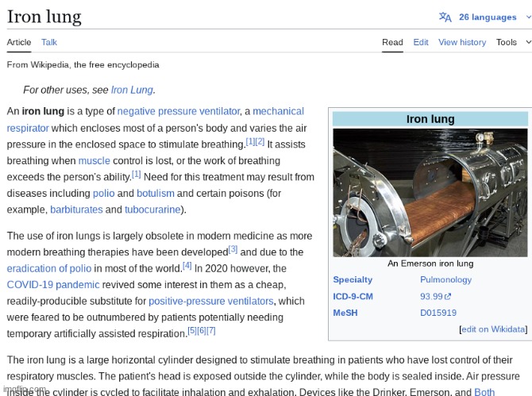Jump to citation [6]

click(x=202, y=331)
